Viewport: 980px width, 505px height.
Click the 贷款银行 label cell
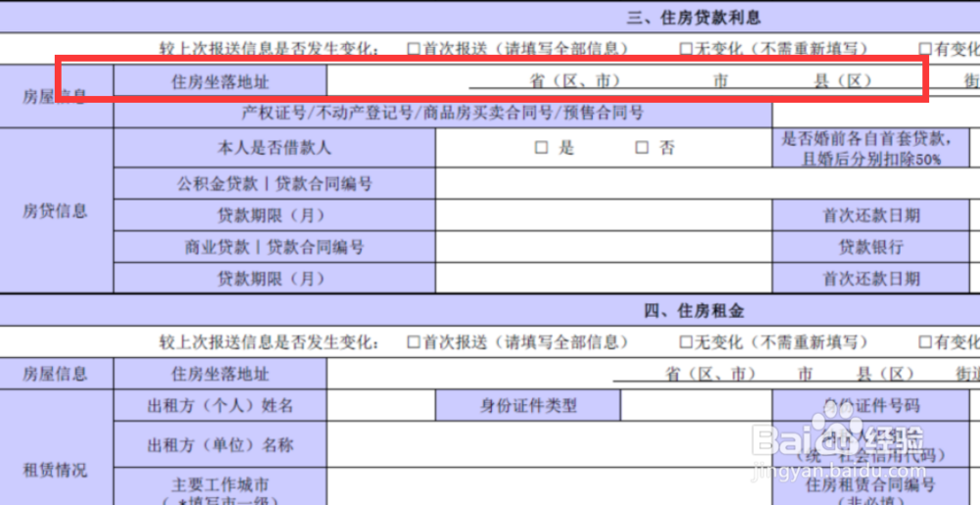(870, 247)
